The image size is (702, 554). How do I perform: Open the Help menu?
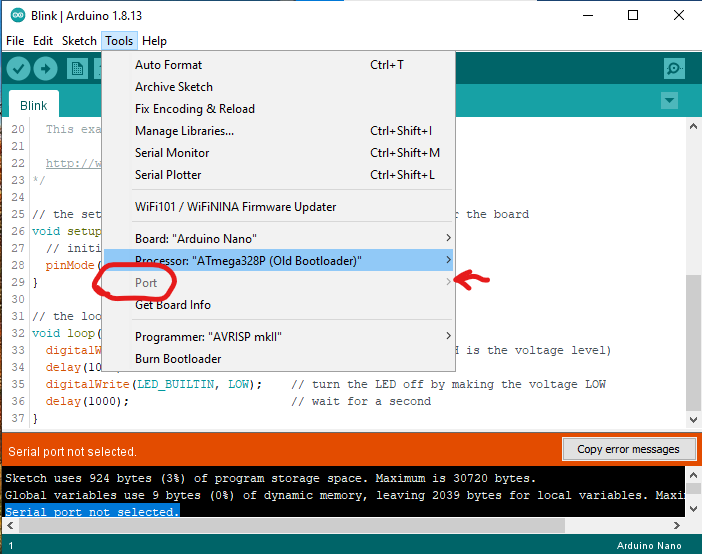click(x=154, y=41)
